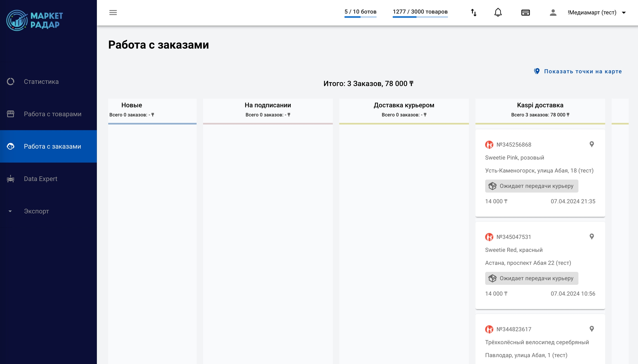The image size is (638, 364).
Task: Click the up-down sync arrows icon
Action: (474, 13)
